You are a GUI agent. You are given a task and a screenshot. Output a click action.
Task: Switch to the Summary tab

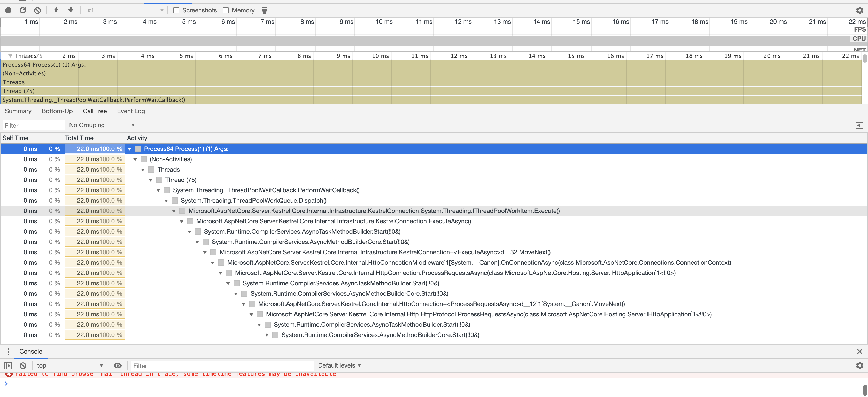18,111
